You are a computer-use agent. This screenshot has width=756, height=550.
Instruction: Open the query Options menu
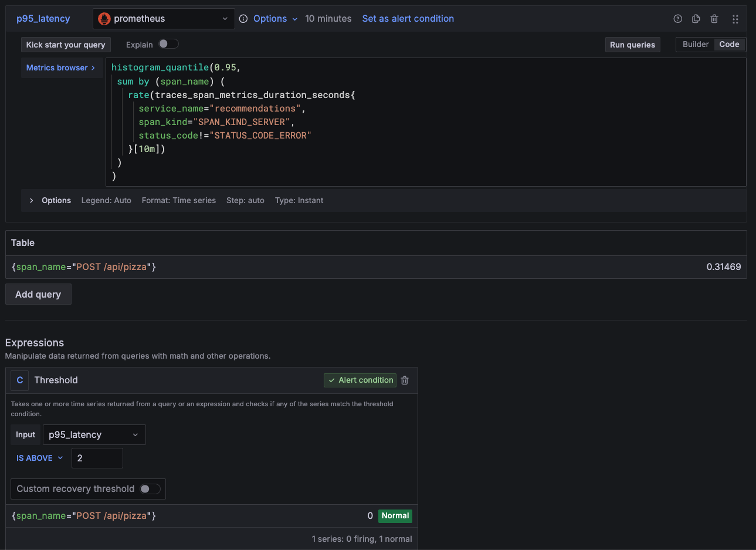(x=270, y=18)
